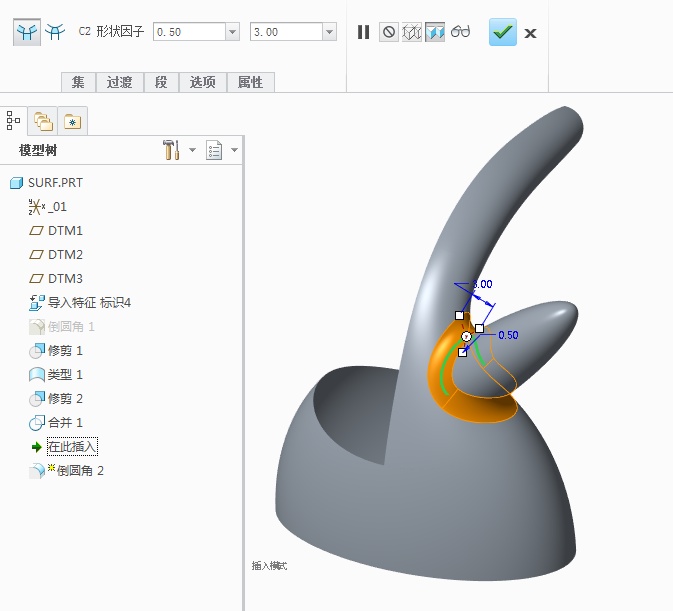Open the 属性 panel
This screenshot has width=673, height=611.
point(249,82)
